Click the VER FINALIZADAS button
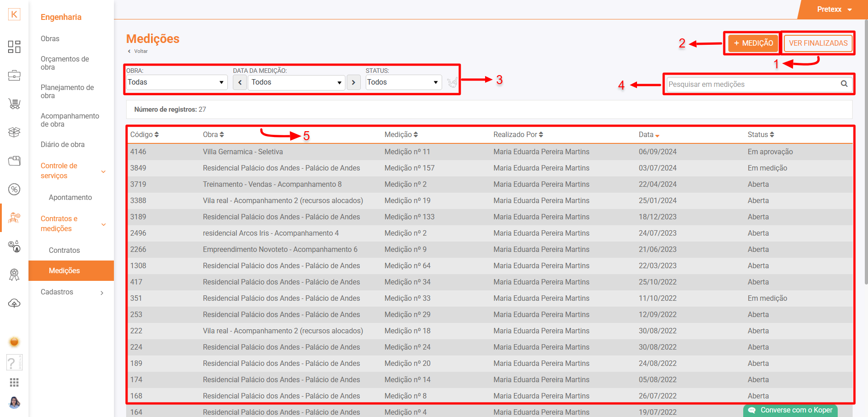Screen dimensions: 868x417 [818, 43]
